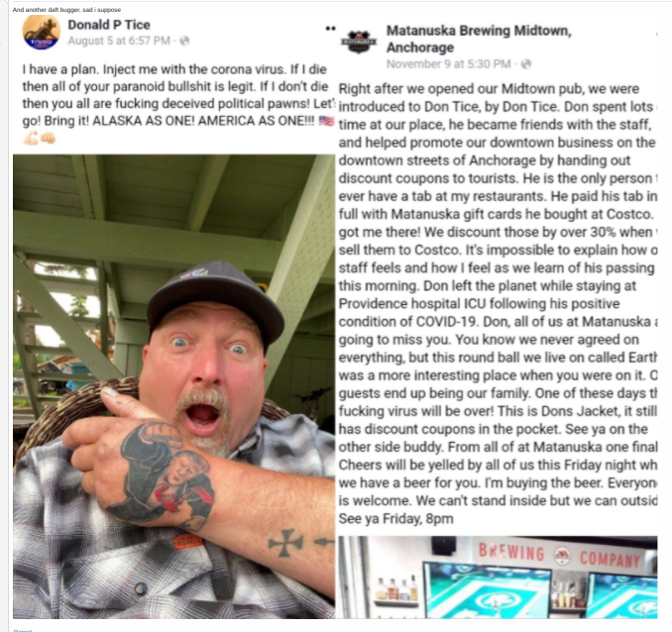Screen dimensions: 672x632
Task: Open Matanuska Brewing Midtown, Anchorage page name
Action: [x=479, y=39]
